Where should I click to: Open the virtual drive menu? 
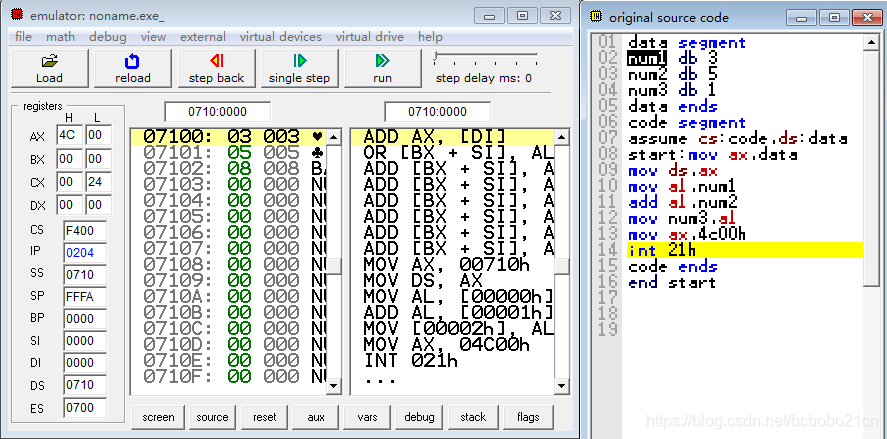coord(370,37)
